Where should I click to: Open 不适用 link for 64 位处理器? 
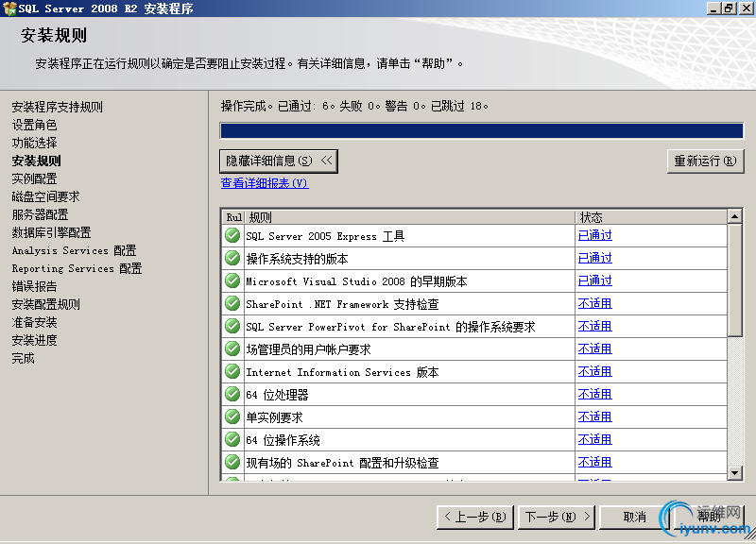click(595, 394)
